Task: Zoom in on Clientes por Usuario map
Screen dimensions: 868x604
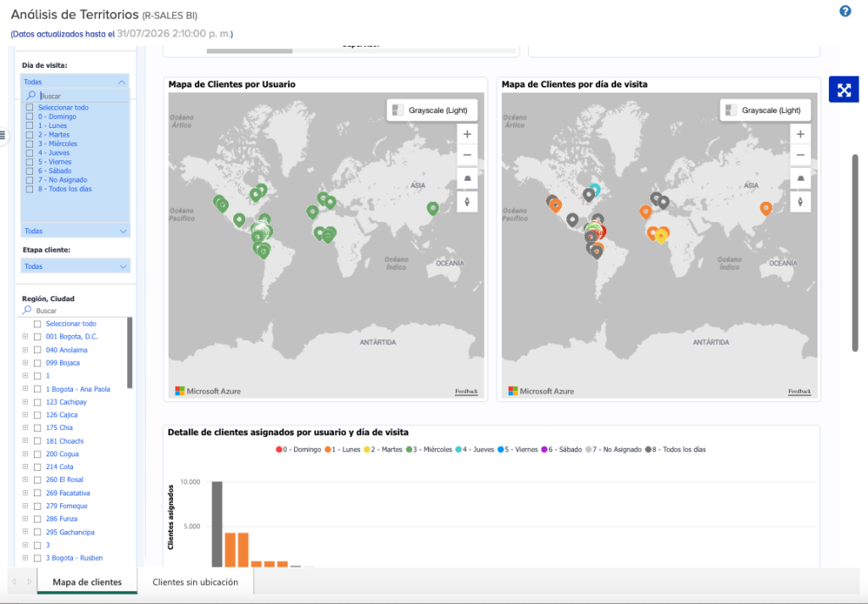Action: pyautogui.click(x=467, y=134)
